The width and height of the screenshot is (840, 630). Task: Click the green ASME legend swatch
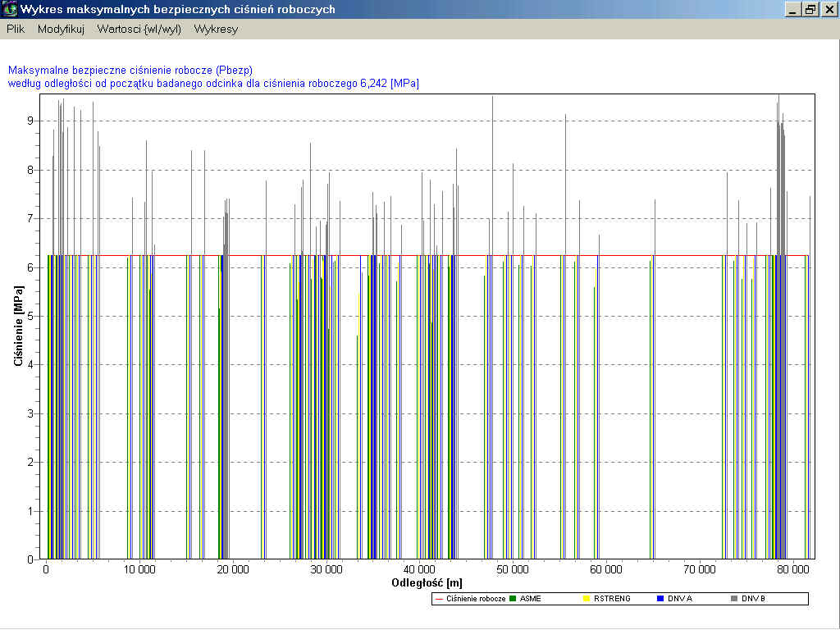(x=513, y=598)
